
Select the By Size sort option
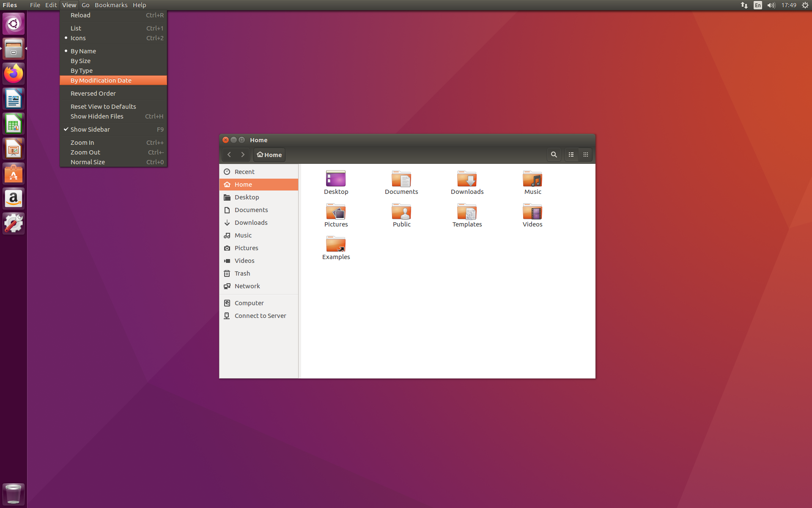80,61
